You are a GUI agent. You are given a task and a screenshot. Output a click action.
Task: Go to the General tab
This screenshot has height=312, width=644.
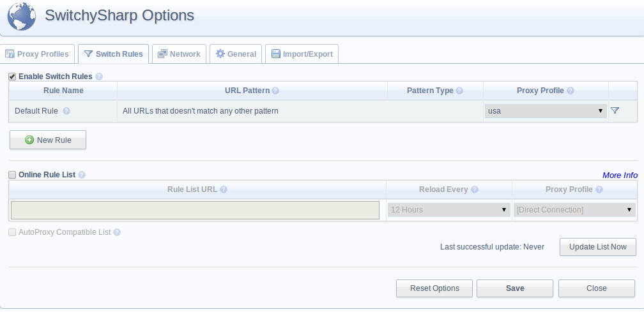[x=236, y=54]
